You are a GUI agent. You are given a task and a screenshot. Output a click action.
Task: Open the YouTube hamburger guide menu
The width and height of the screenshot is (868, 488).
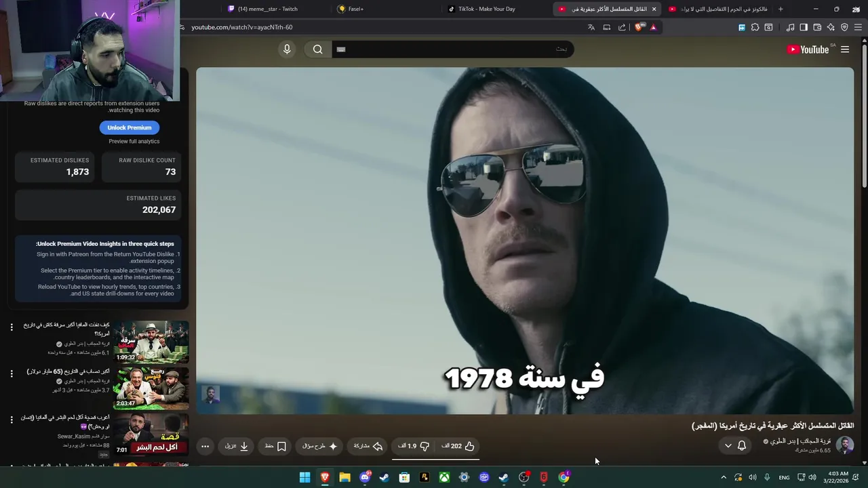[x=845, y=49]
